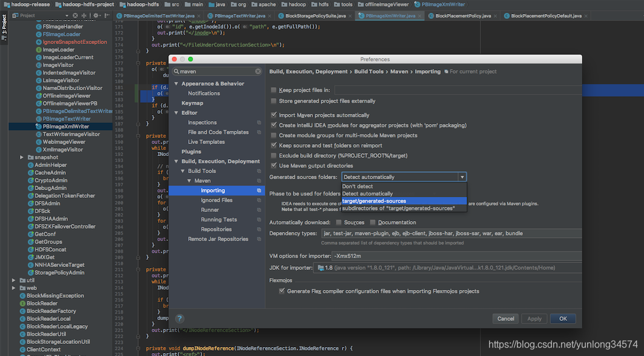Click the project-level icon beside Runner
Image resolution: width=644 pixels, height=356 pixels.
click(259, 210)
